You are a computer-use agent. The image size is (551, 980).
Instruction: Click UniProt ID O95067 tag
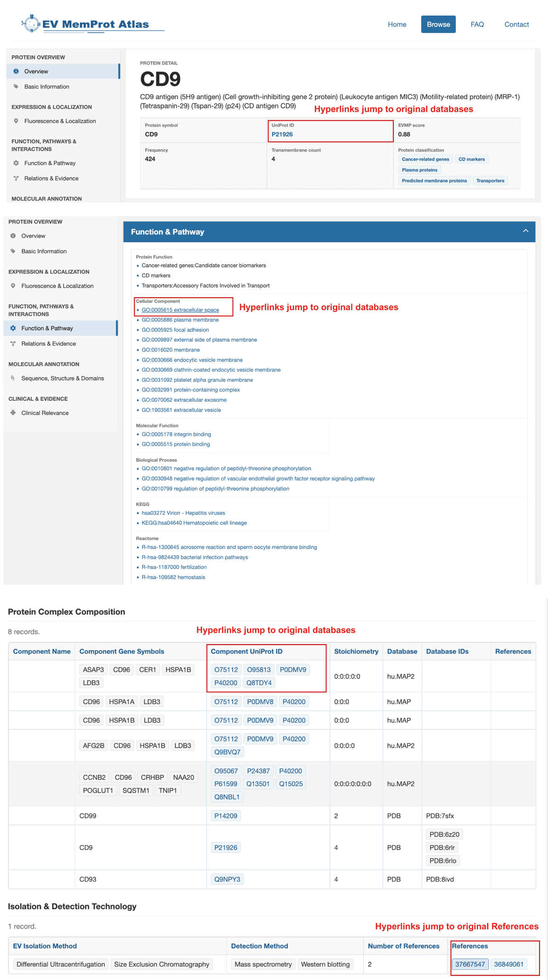(226, 771)
